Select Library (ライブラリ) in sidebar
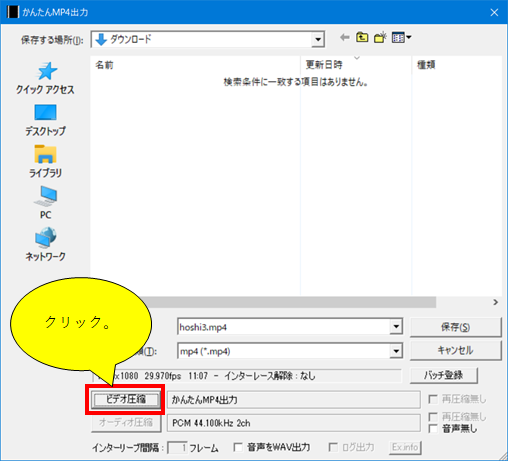Image resolution: width=508 pixels, height=461 pixels. pos(45,162)
